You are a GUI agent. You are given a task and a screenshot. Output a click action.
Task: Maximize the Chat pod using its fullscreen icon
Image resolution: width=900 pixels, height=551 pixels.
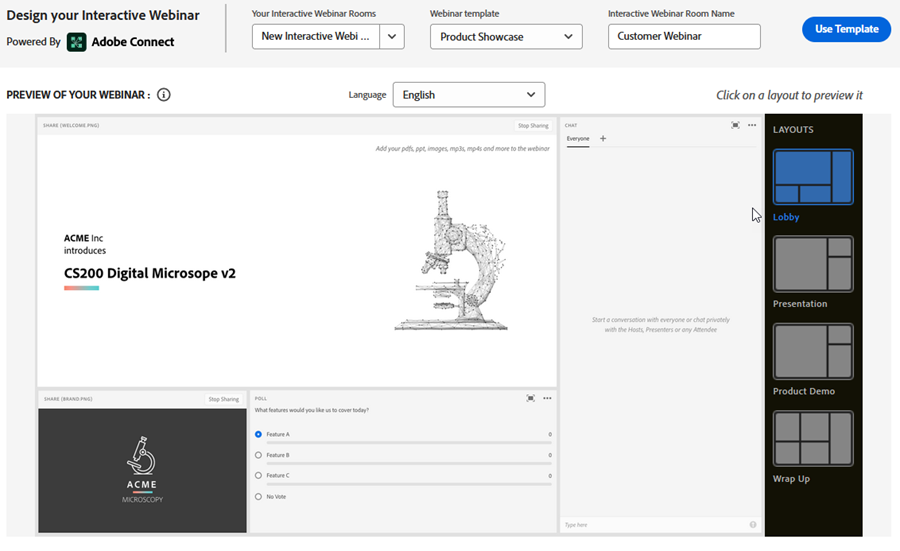[x=735, y=125]
